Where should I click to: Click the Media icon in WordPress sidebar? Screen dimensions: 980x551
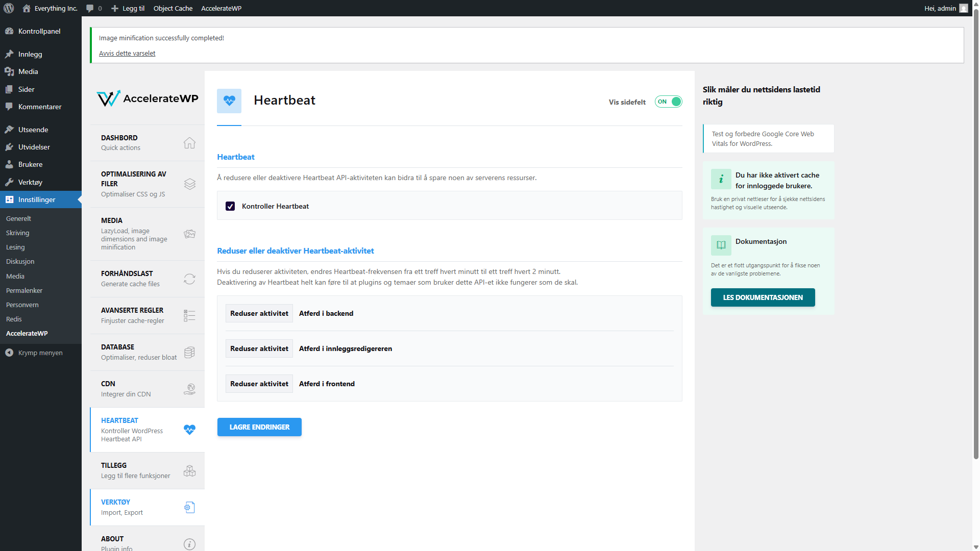[x=9, y=71]
